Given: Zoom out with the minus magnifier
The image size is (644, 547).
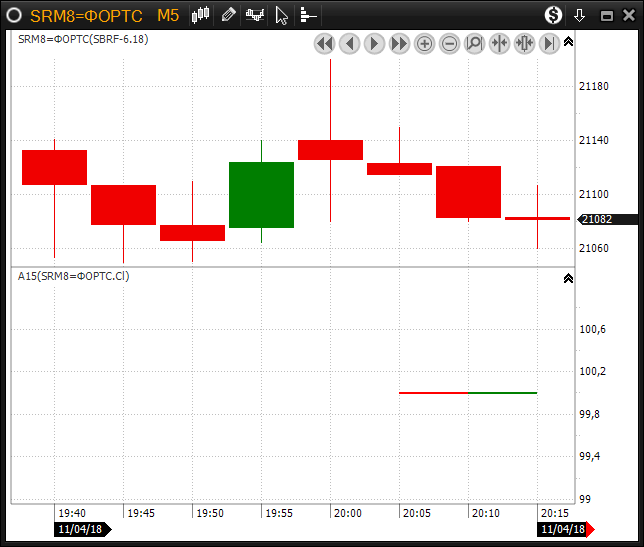Looking at the screenshot, I should click(449, 43).
